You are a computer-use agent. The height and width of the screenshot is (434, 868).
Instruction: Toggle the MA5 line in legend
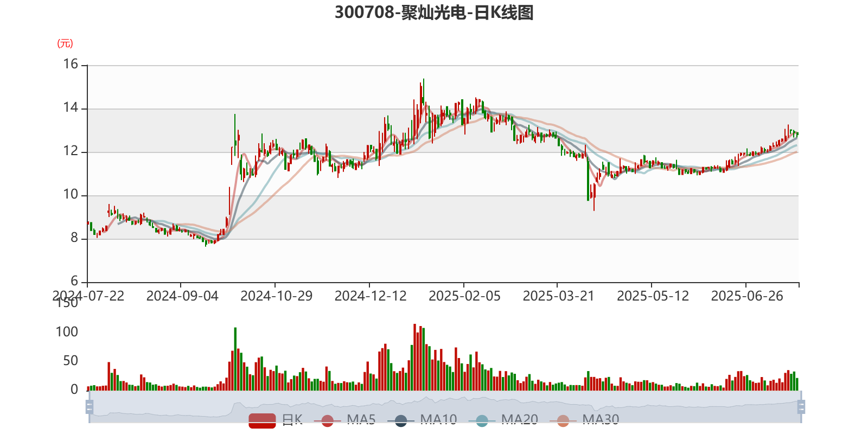344,420
